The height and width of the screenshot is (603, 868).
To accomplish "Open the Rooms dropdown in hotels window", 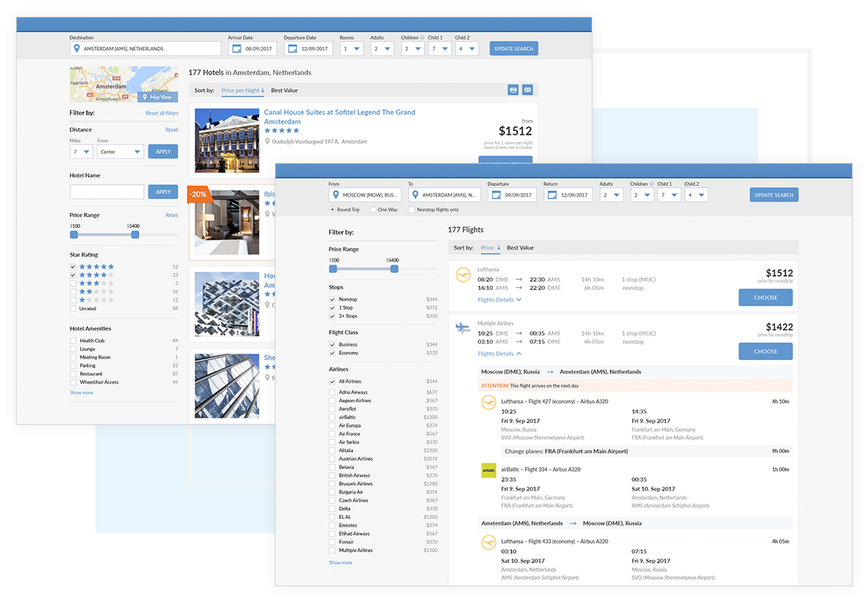I will (x=352, y=49).
